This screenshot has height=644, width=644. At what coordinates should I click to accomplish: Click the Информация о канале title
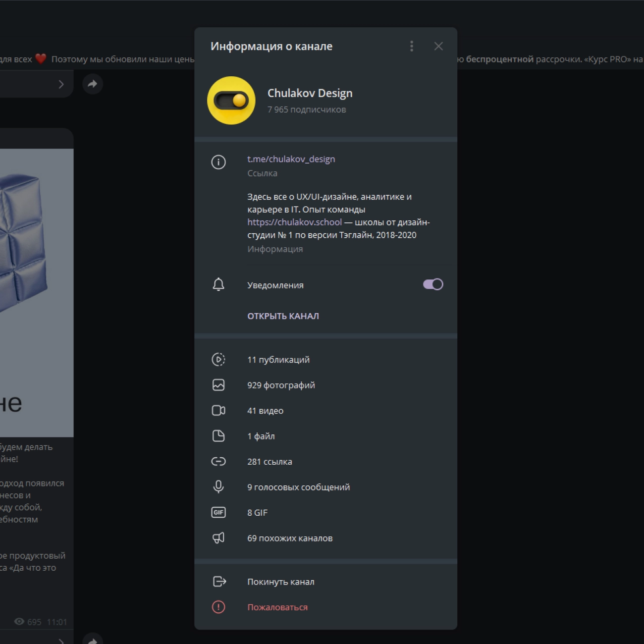click(271, 47)
